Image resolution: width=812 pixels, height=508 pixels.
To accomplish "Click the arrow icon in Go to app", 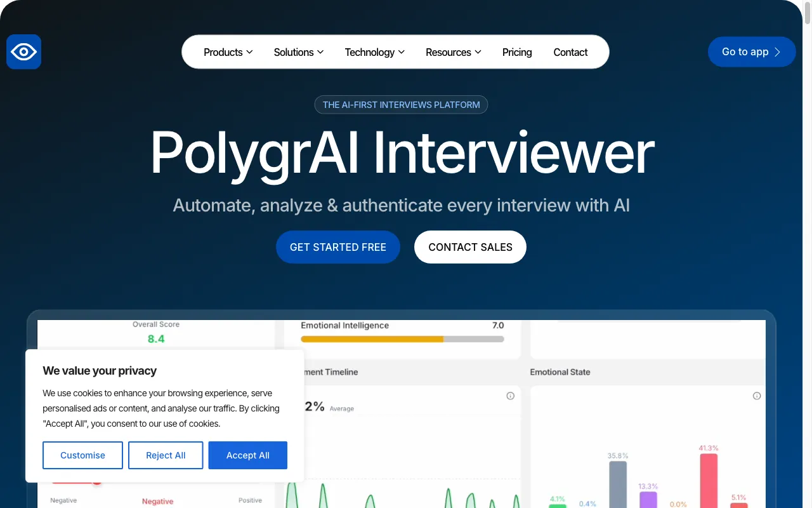I will [778, 52].
